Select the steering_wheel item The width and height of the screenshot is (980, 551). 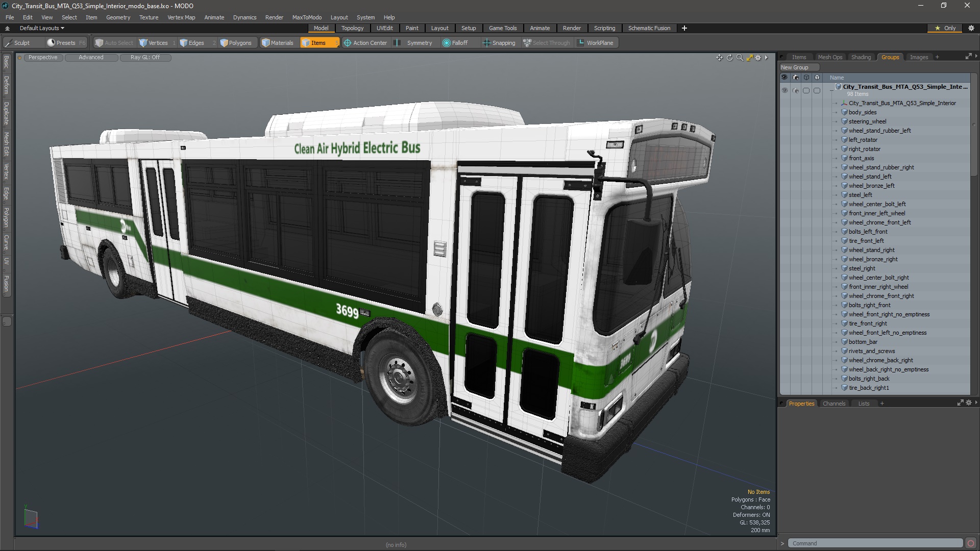click(867, 121)
